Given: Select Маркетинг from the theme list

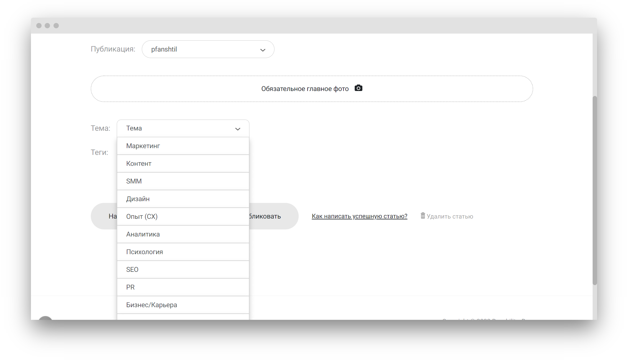Looking at the screenshot, I should [183, 146].
